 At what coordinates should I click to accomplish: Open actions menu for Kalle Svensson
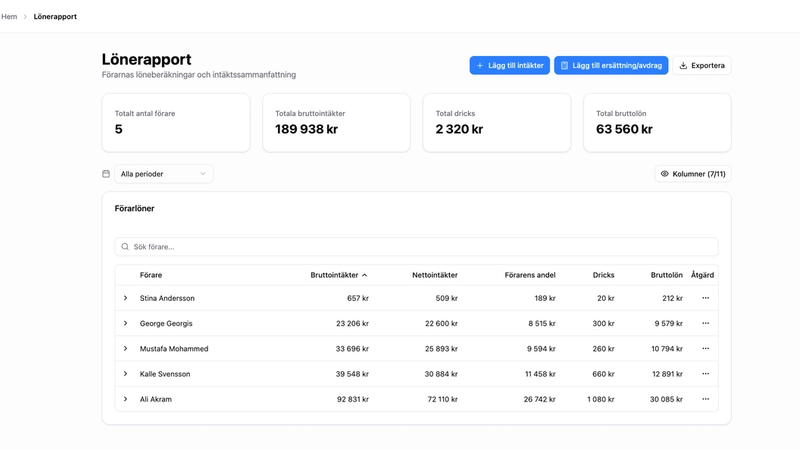[x=706, y=374]
